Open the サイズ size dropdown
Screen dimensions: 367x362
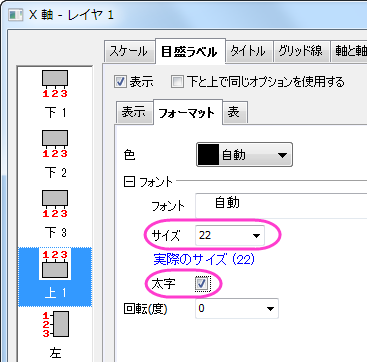coord(230,236)
